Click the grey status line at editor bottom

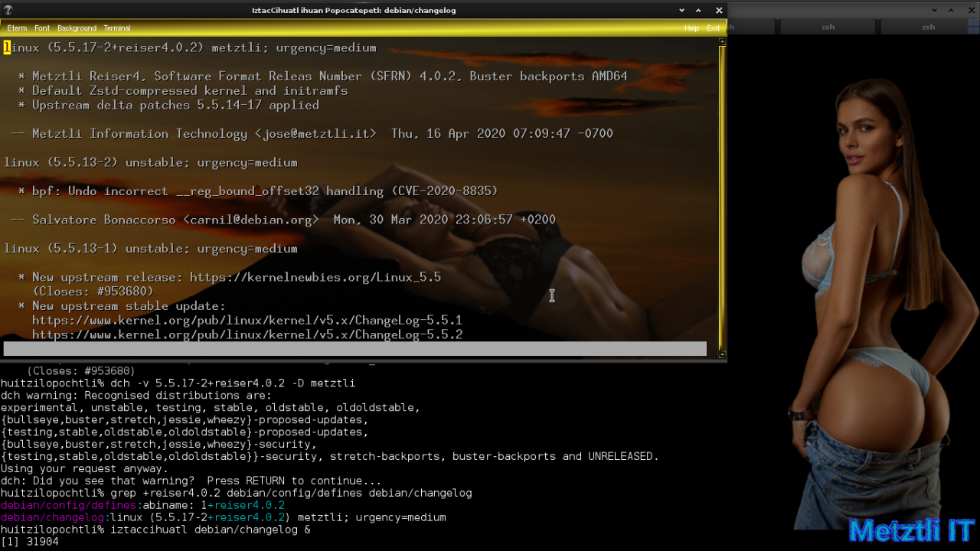tap(354, 349)
